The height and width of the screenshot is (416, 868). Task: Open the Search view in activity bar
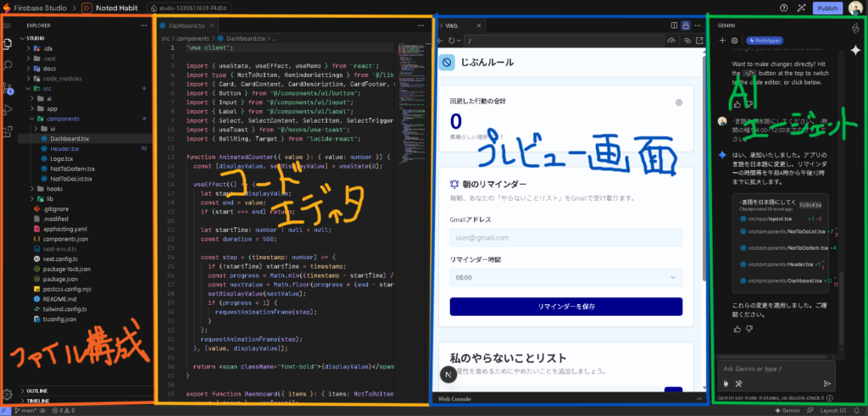[x=8, y=64]
